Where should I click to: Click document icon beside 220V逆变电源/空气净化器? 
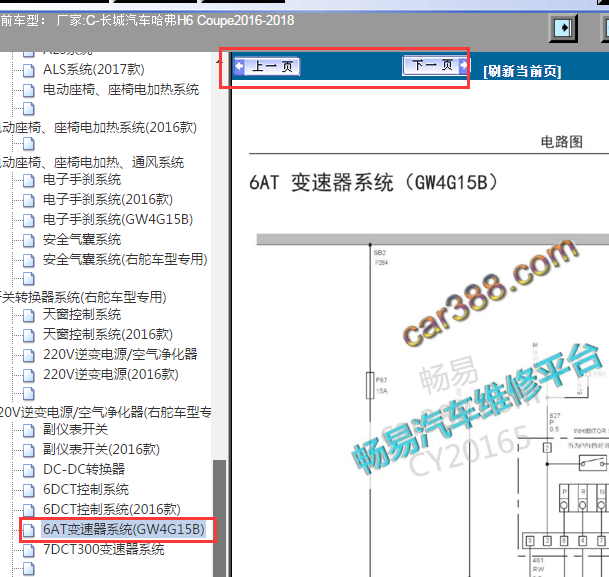[28, 355]
